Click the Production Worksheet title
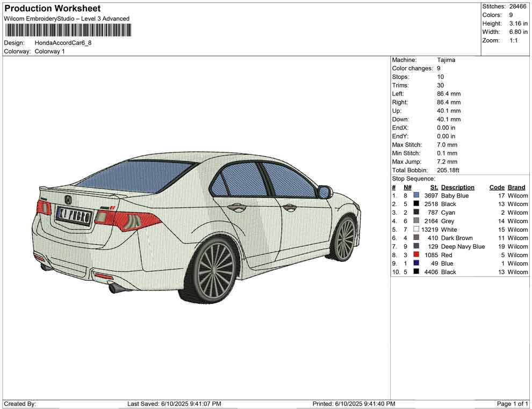 click(x=52, y=9)
